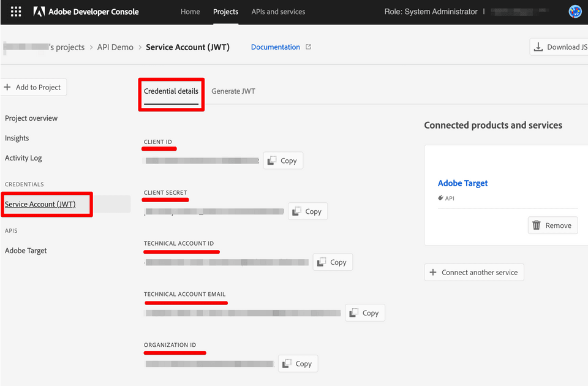Click the copy icon for Technical Account Email

[353, 313]
